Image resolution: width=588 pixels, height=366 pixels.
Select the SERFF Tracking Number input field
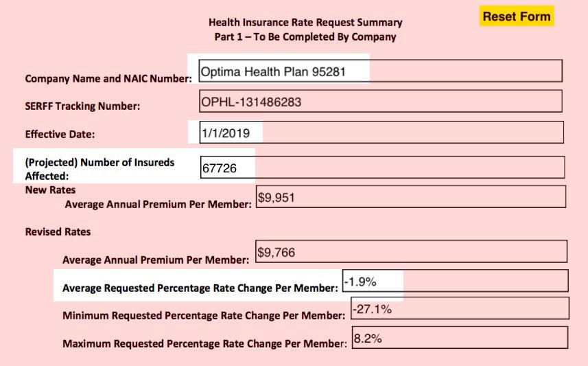[380, 102]
